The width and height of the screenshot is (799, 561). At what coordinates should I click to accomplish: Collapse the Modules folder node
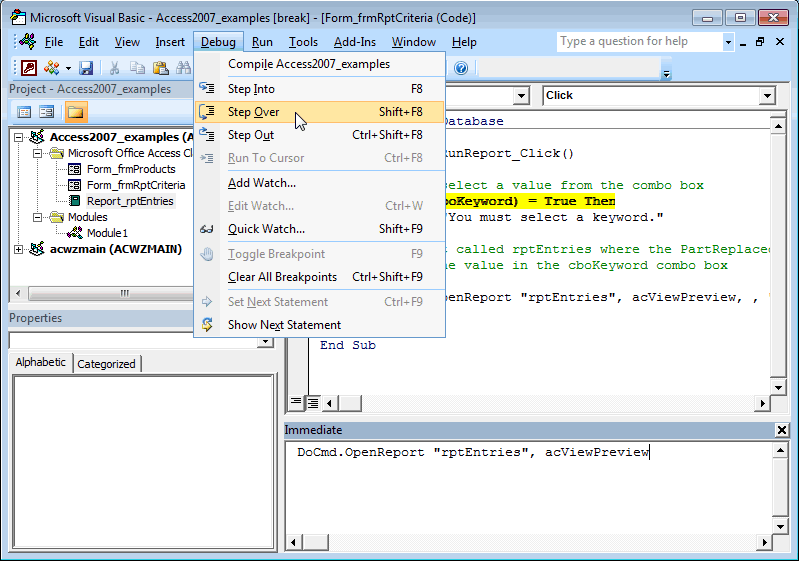[37, 217]
